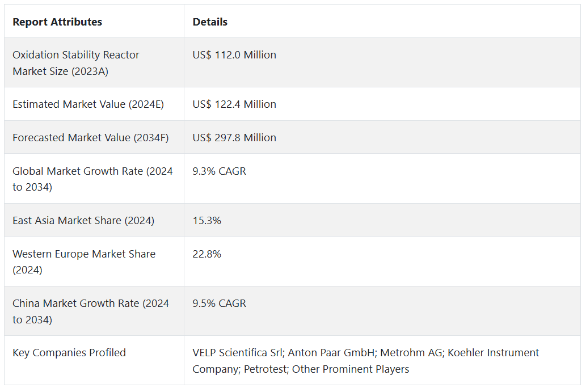Select China Market Growth Rate cell
Image resolution: width=586 pixels, height=392 pixels.
click(91, 311)
